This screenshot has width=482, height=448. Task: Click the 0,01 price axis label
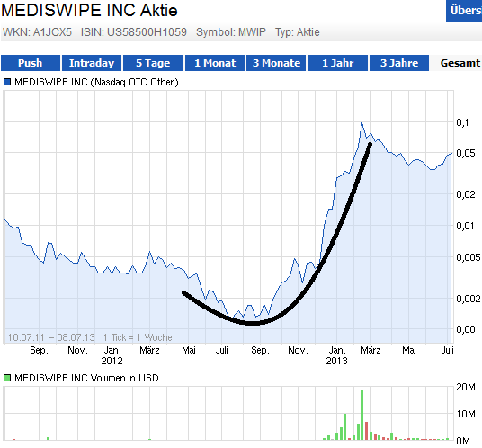tap(466, 226)
